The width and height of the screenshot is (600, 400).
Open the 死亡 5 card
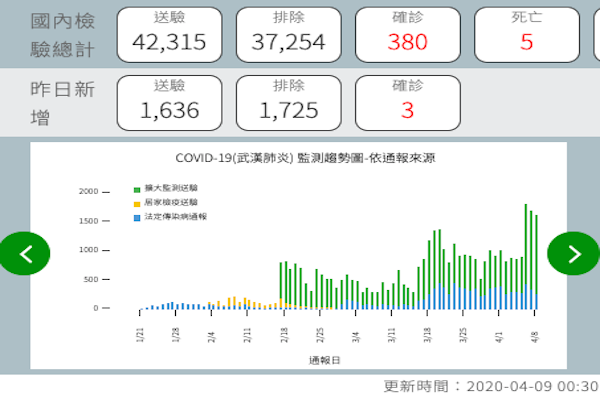526,33
